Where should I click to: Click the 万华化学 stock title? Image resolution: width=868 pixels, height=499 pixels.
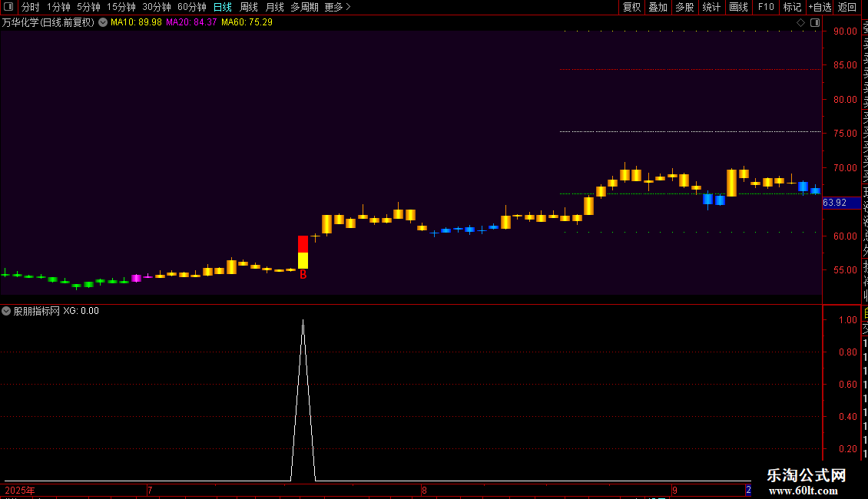click(x=48, y=23)
